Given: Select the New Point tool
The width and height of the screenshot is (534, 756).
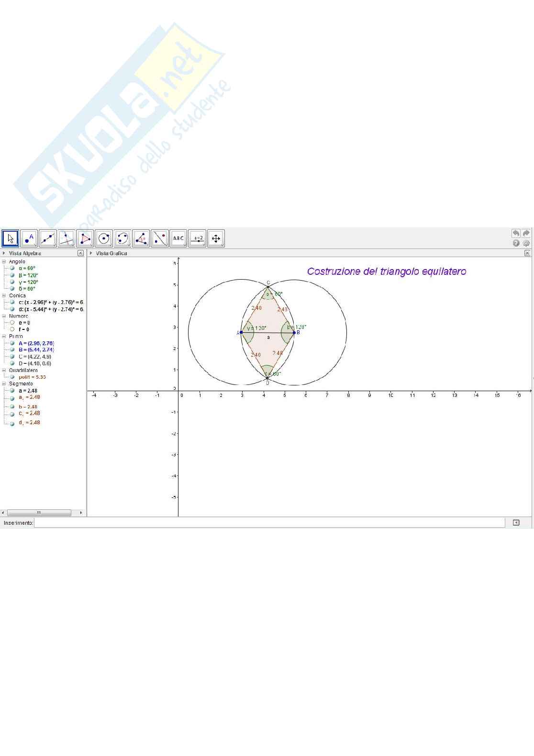Looking at the screenshot, I should pyautogui.click(x=29, y=238).
